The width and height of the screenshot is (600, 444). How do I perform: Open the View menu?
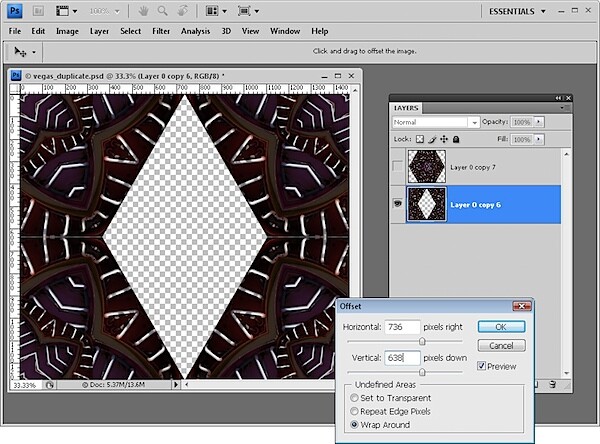coord(250,31)
